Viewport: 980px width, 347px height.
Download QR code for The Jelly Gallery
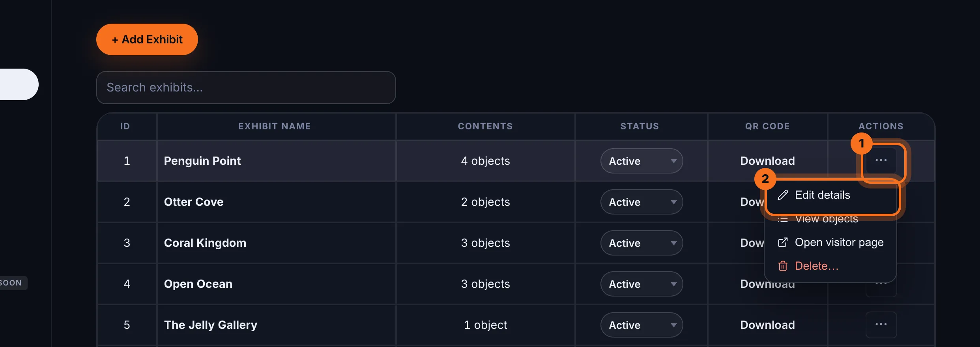point(767,325)
